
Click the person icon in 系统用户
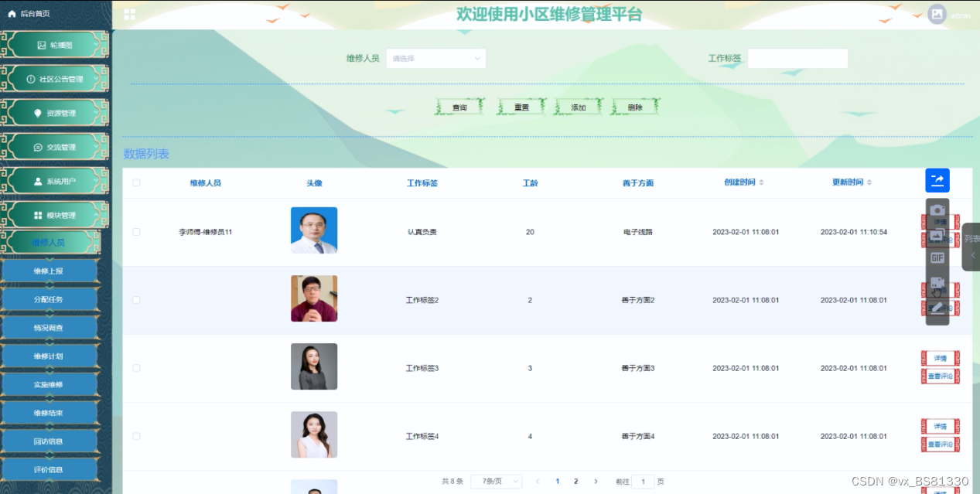point(38,181)
